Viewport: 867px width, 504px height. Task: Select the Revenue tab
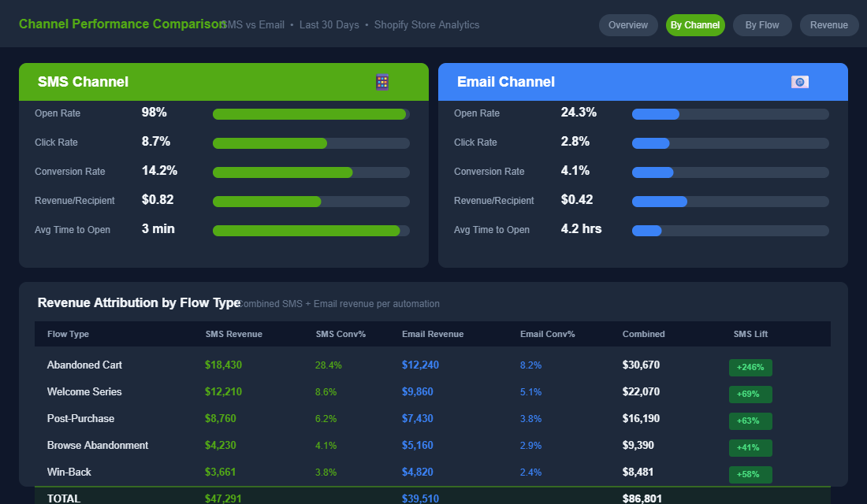click(x=829, y=24)
